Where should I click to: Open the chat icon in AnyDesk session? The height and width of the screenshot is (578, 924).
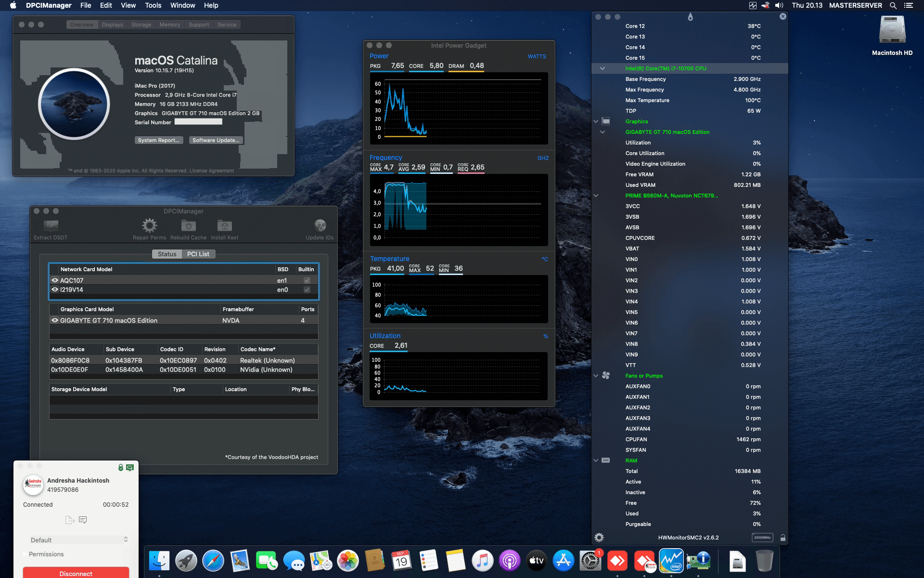[83, 520]
